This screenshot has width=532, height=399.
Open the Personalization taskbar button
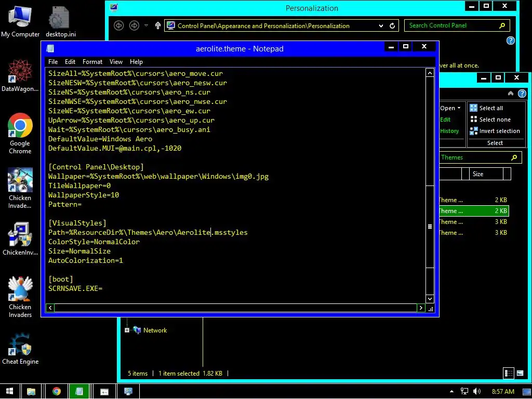pos(128,392)
